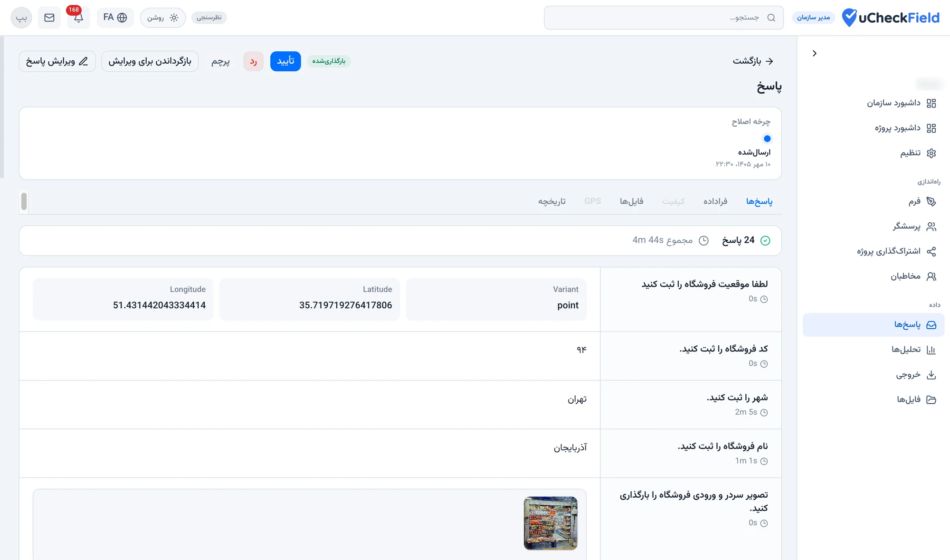
Task: Click the تحلیل‌ها chart icon
Action: [x=931, y=350]
